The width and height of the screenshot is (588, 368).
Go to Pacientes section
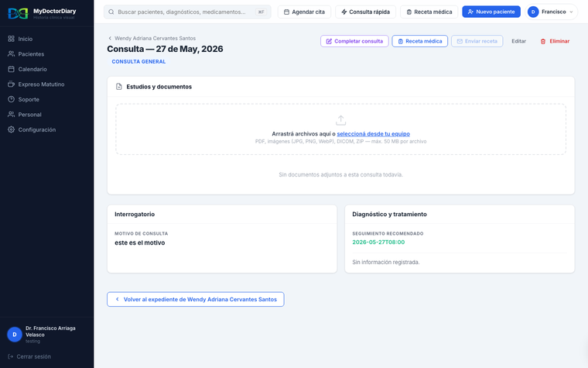coord(46,53)
